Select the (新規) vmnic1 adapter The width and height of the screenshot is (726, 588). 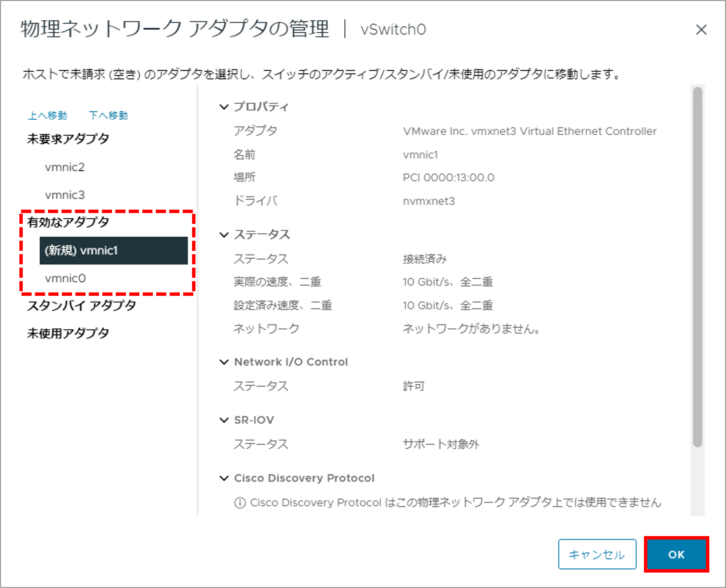point(113,251)
